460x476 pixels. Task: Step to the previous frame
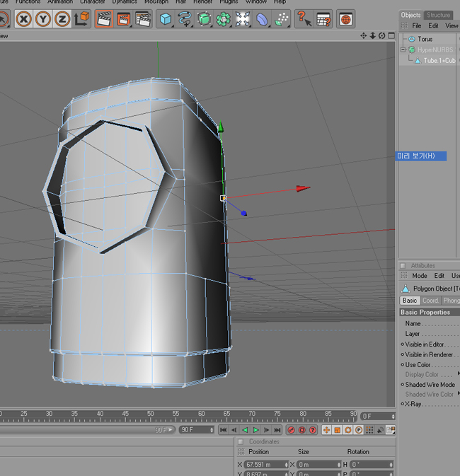click(x=234, y=430)
